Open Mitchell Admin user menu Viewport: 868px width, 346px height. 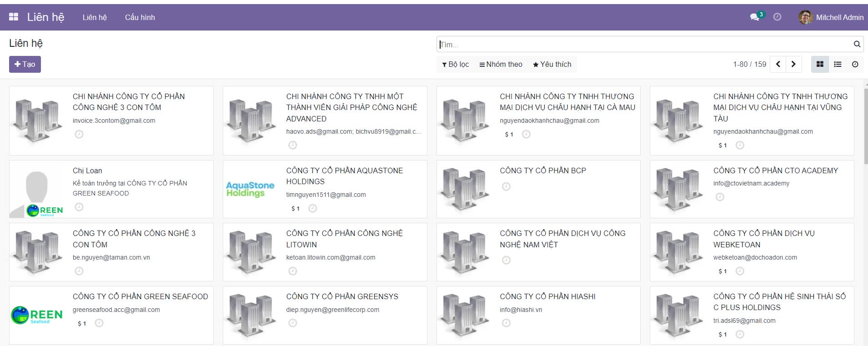pyautogui.click(x=831, y=17)
